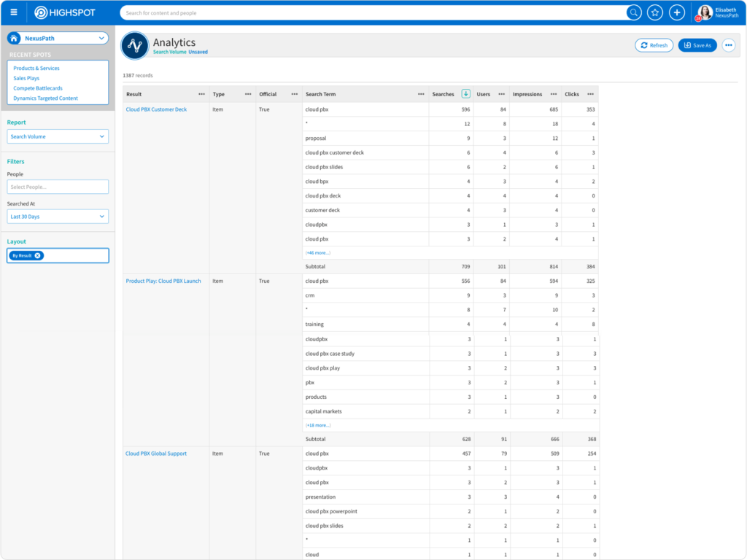
Task: Click the NexusPath home icon
Action: point(15,38)
